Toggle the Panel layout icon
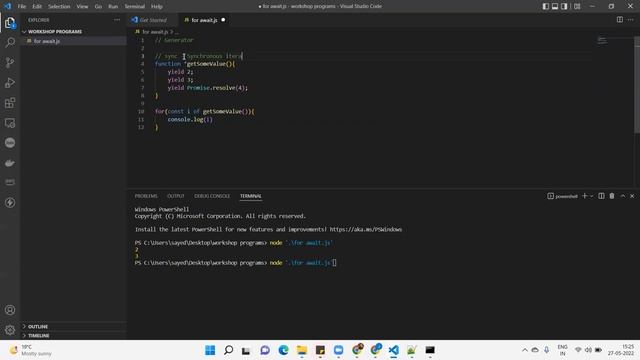The height and width of the screenshot is (360, 640). point(555,6)
